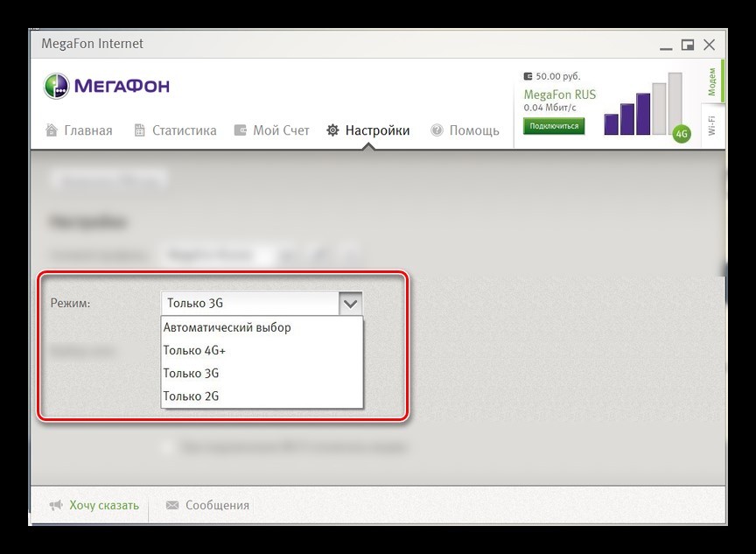Pick Только 3G from the dropdown list
756x554 pixels.
(262, 373)
